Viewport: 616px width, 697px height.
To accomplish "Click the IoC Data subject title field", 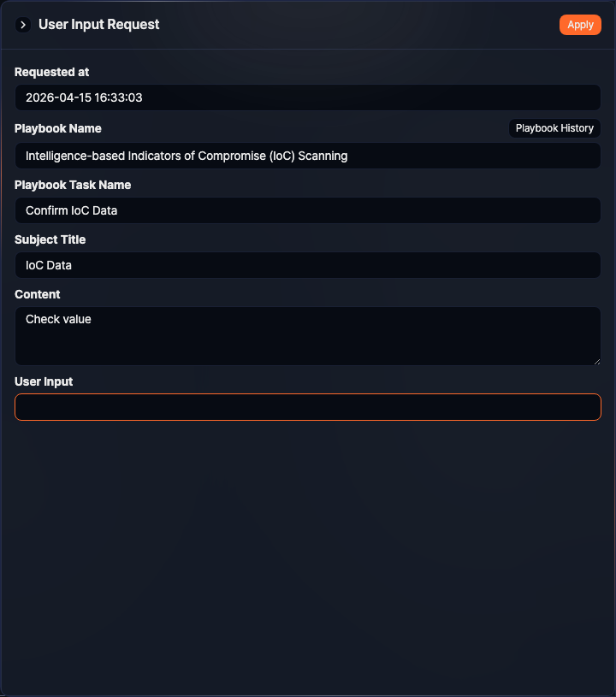I will point(308,265).
